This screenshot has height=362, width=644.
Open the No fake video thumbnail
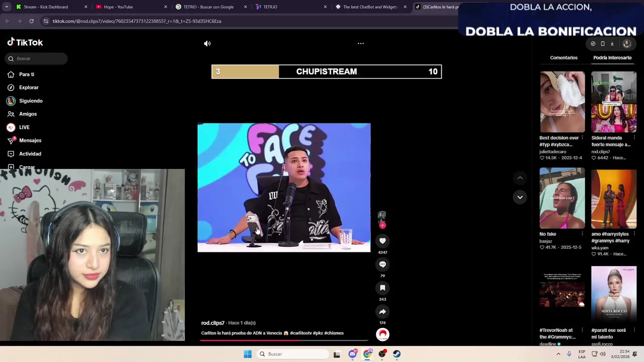[562, 198]
